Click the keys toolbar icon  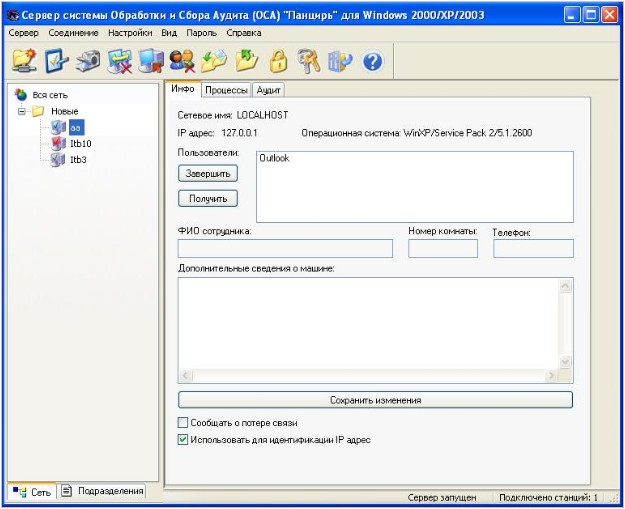point(309,62)
